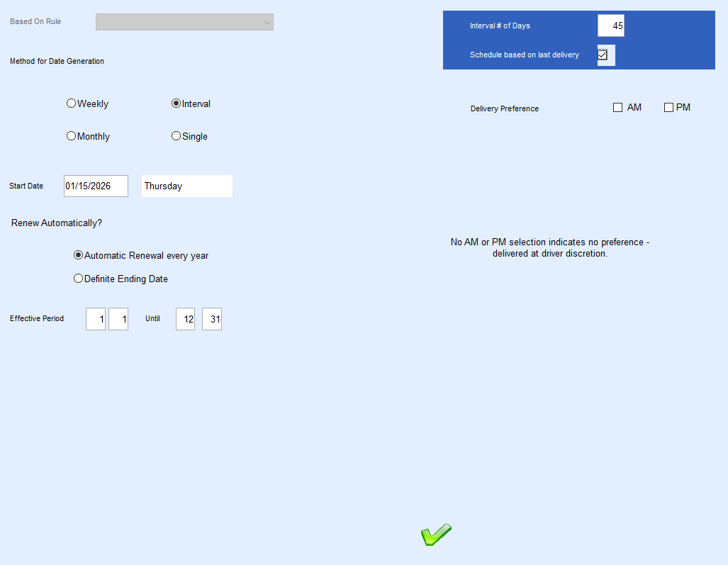The width and height of the screenshot is (728, 565).
Task: Click the Thursday weekday field
Action: (x=187, y=186)
